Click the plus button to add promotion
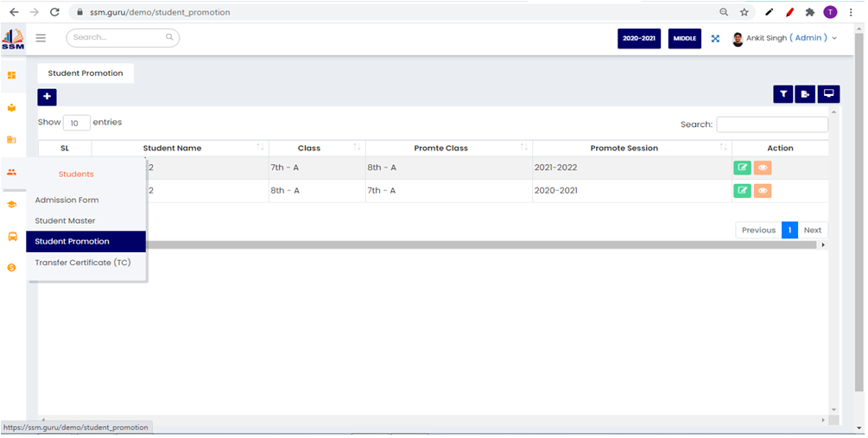868x438 pixels. 47,97
